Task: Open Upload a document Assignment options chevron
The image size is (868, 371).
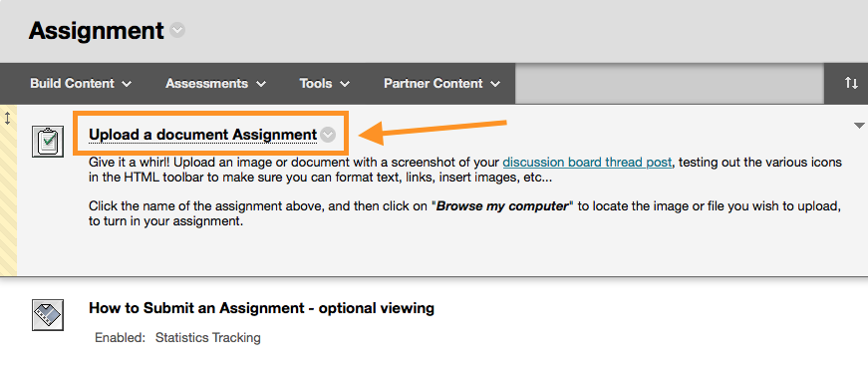Action: click(x=328, y=135)
